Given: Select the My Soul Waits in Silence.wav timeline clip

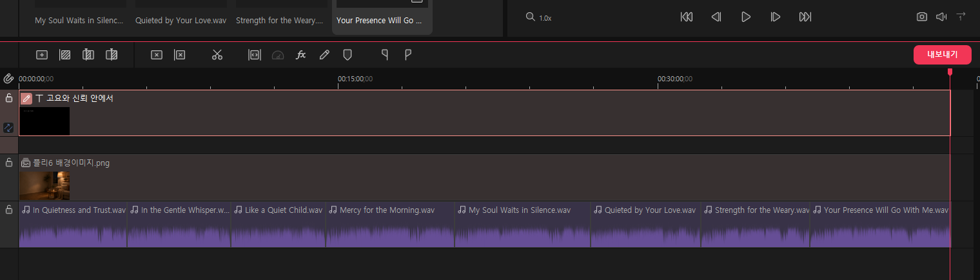Looking at the screenshot, I should click(x=523, y=225).
